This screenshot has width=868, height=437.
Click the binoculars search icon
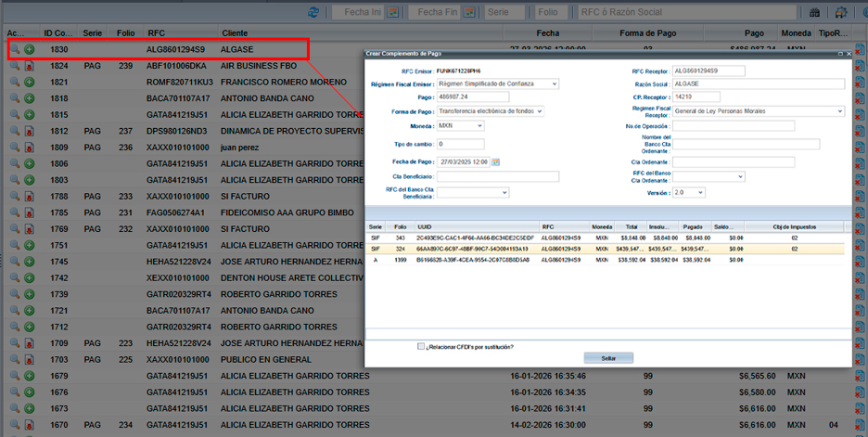[x=815, y=13]
